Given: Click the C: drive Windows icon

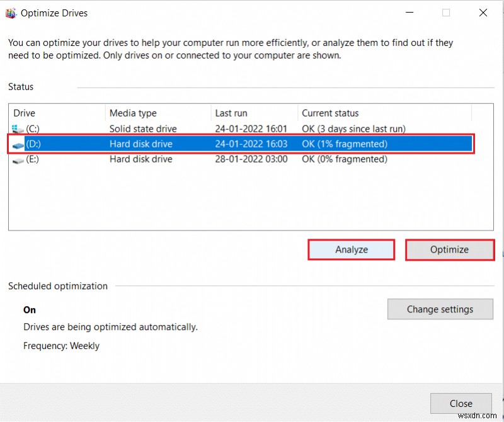Looking at the screenshot, I should pos(18,129).
